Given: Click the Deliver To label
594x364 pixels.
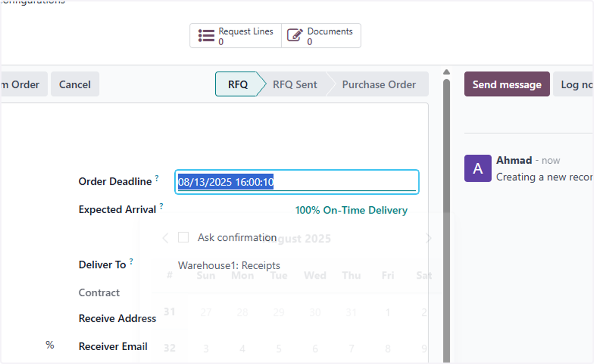Looking at the screenshot, I should click(x=102, y=265).
